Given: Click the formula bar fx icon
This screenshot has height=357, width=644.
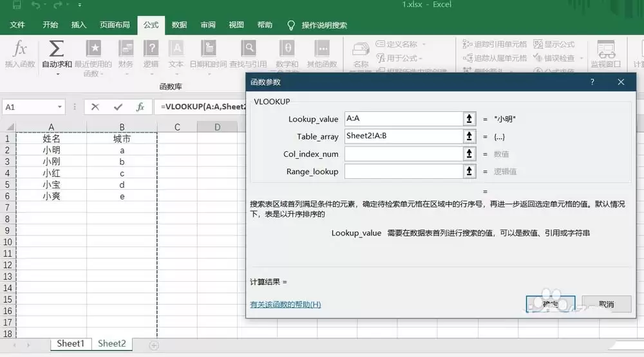Looking at the screenshot, I should click(x=140, y=107).
